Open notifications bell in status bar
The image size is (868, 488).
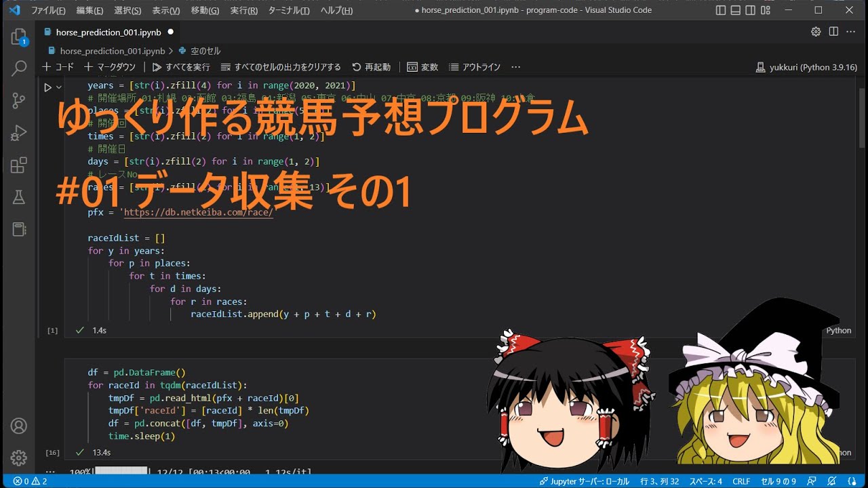pyautogui.click(x=832, y=481)
